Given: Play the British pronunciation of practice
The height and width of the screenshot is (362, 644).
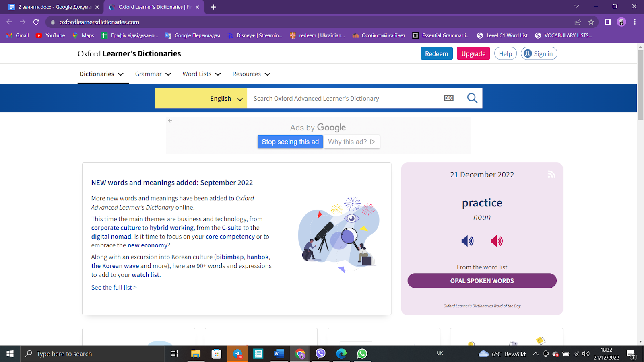Looking at the screenshot, I should coord(467,241).
